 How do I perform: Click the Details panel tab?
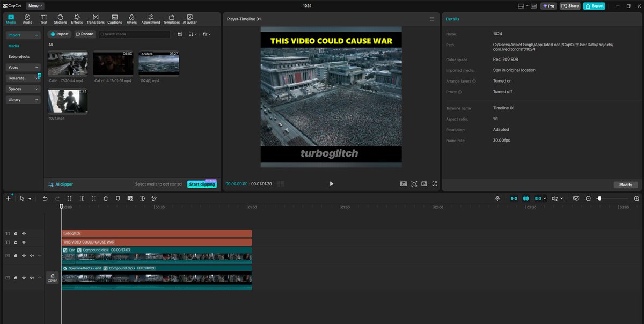coord(452,19)
